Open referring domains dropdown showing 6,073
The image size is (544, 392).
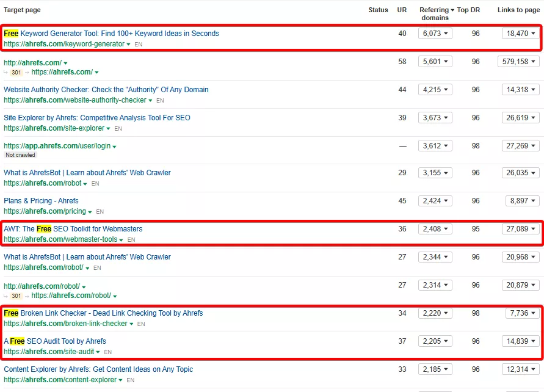click(435, 34)
